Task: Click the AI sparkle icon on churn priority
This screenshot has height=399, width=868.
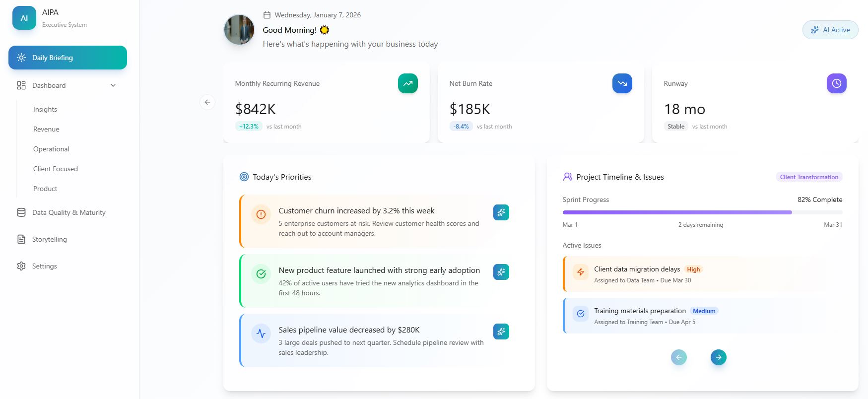Action: [501, 212]
